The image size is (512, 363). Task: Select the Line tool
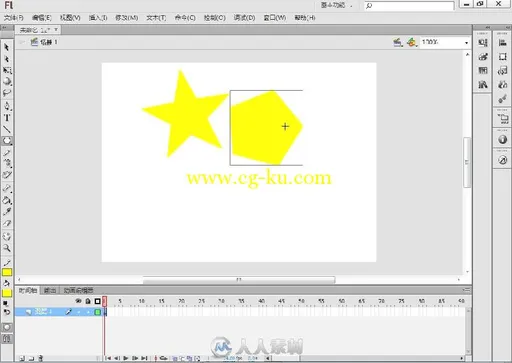tap(7, 129)
